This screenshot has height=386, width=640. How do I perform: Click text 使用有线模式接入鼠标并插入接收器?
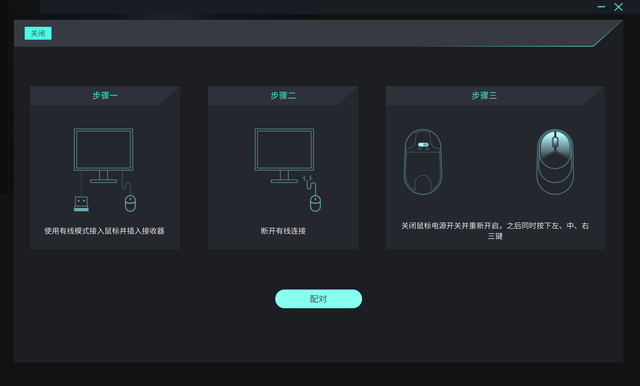[x=104, y=231]
